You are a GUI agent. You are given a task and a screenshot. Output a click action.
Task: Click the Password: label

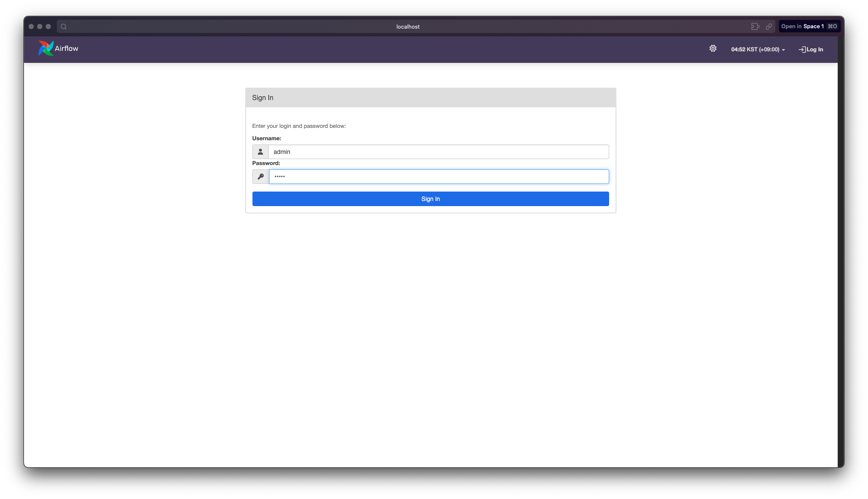266,163
